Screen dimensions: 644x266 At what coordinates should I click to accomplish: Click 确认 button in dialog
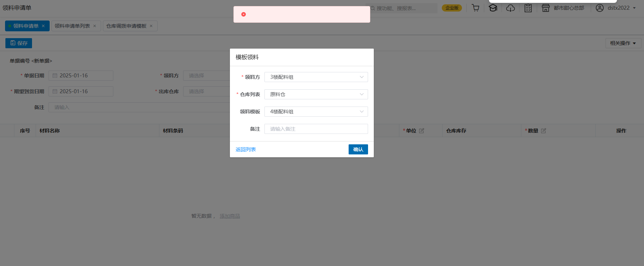pos(358,149)
